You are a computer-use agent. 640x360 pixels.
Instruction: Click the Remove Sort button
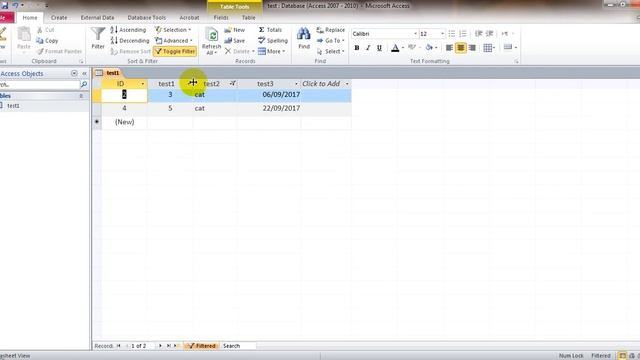(131, 51)
